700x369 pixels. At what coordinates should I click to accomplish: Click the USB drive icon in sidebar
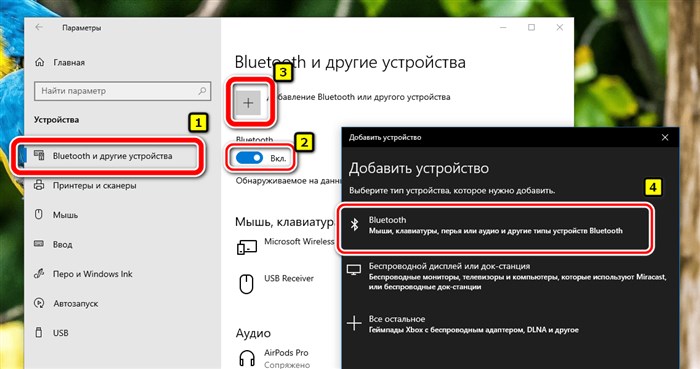39,332
